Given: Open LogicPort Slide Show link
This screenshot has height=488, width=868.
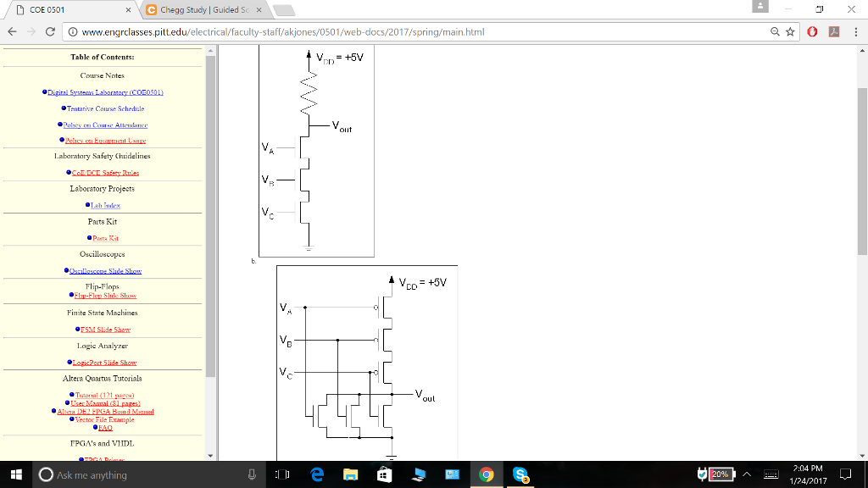Looking at the screenshot, I should (104, 363).
